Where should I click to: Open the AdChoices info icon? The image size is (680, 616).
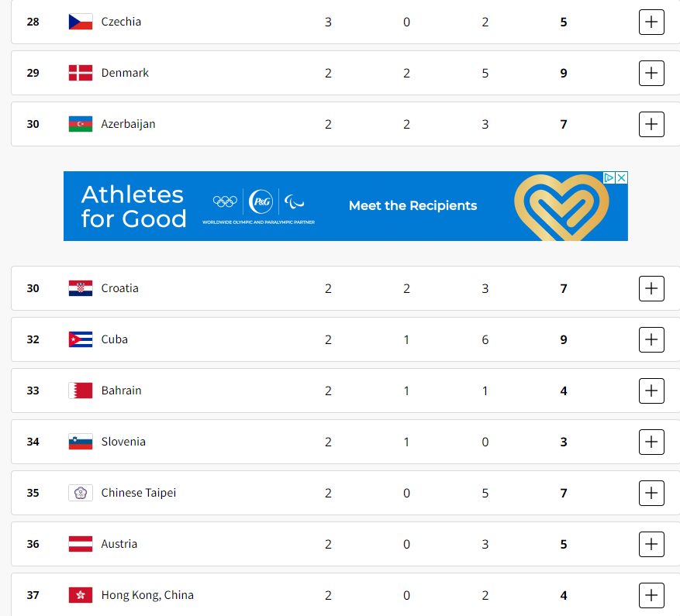click(609, 177)
